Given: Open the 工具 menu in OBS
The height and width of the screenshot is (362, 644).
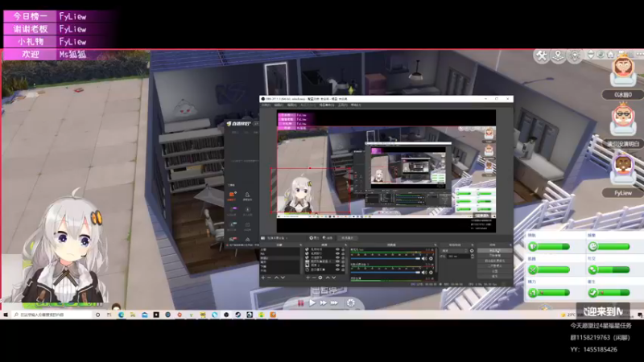Looking at the screenshot, I should tap(343, 105).
